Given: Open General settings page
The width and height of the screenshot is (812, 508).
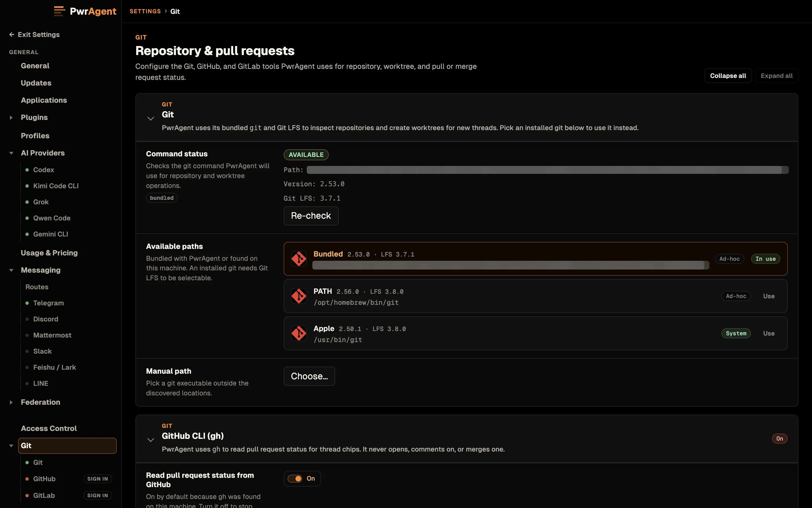Looking at the screenshot, I should (x=35, y=66).
